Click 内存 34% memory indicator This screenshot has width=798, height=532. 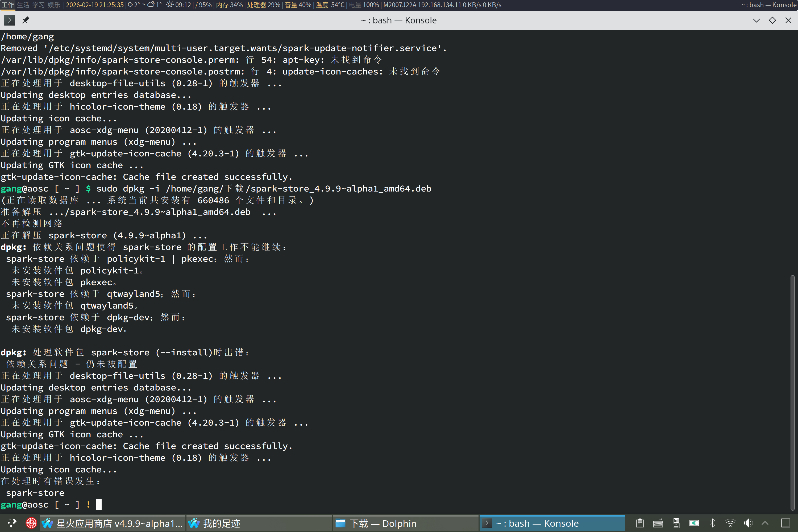pos(229,5)
